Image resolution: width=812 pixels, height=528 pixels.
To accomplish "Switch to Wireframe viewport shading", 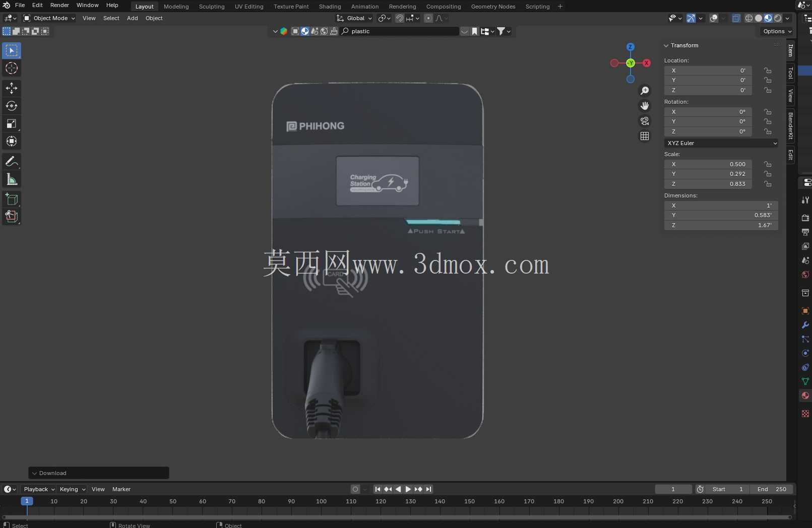I will pos(749,18).
